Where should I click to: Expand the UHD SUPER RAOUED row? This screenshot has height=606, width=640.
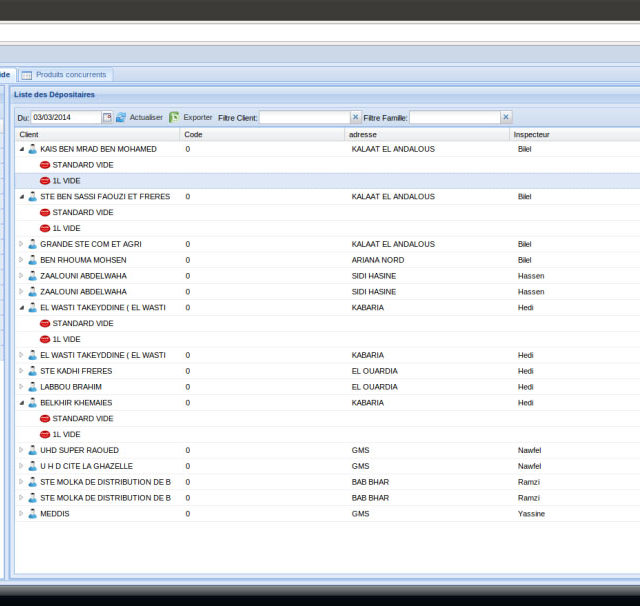click(x=22, y=450)
